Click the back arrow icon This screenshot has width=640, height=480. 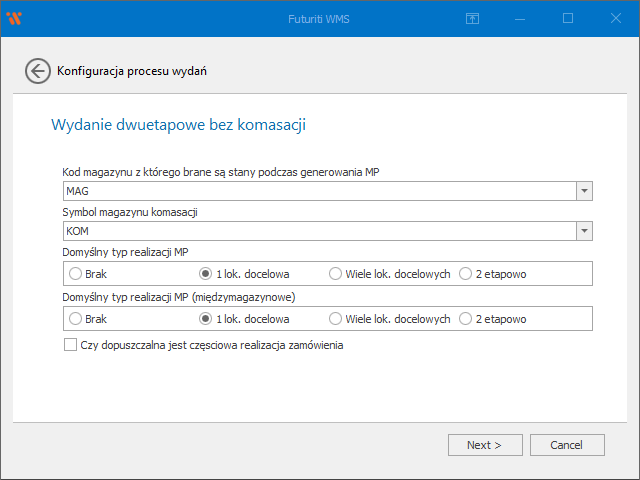[37, 71]
